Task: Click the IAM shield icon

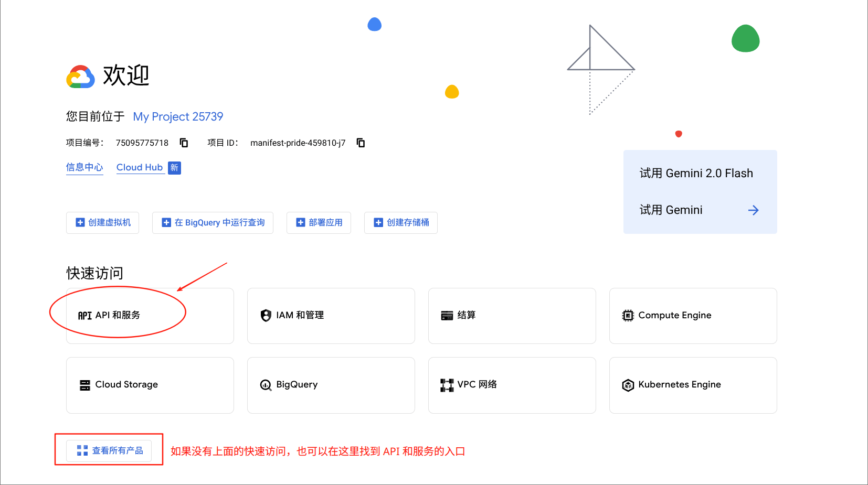Action: (x=266, y=315)
